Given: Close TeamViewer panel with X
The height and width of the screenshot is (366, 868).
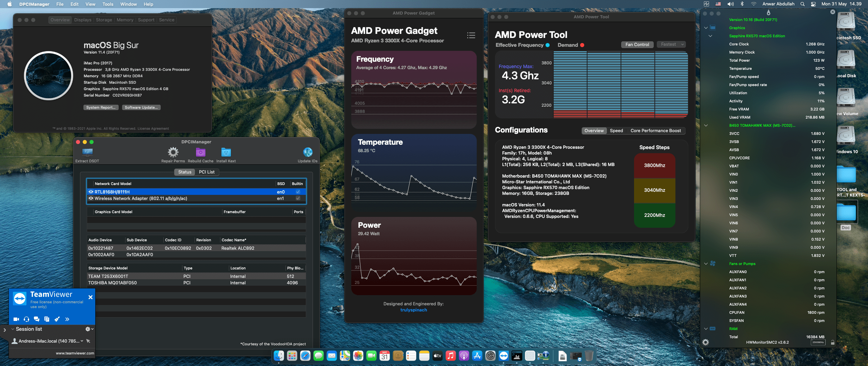Looking at the screenshot, I should (91, 297).
